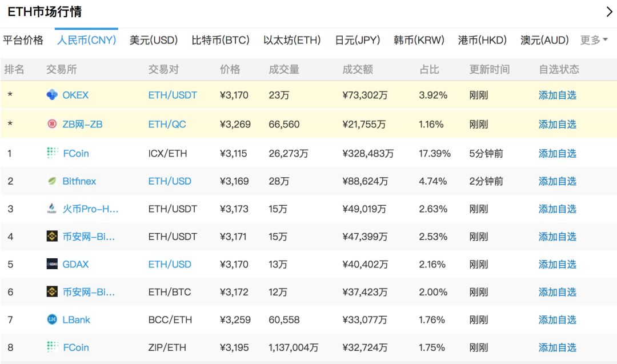
Task: Click the 5分钟前 update time
Action: click(x=486, y=154)
